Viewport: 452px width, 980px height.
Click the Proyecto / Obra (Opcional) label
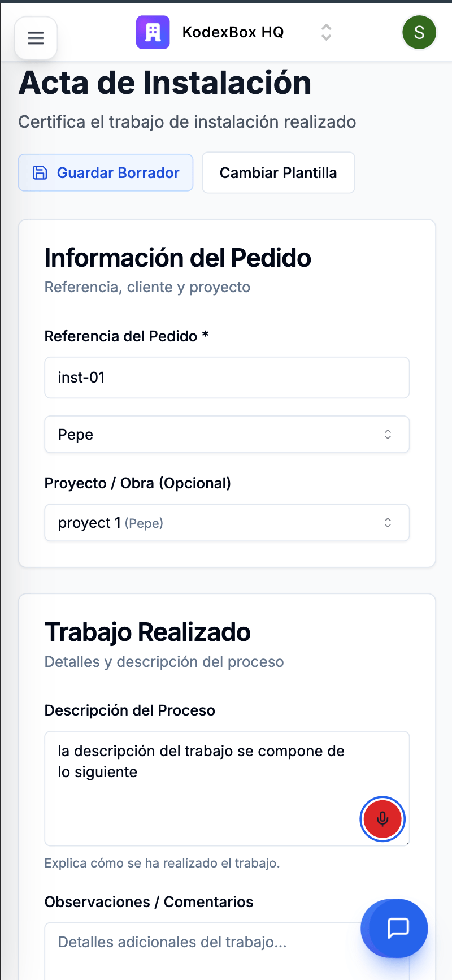point(137,483)
